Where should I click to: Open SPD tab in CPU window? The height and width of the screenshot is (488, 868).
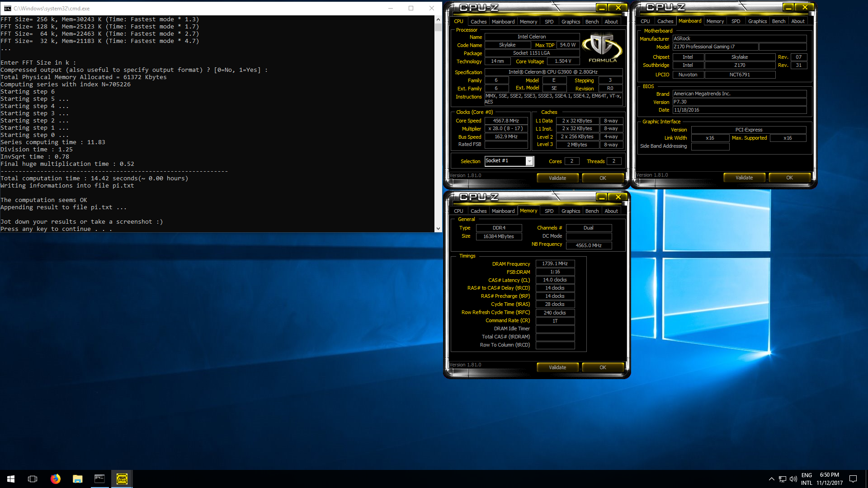[x=549, y=22]
